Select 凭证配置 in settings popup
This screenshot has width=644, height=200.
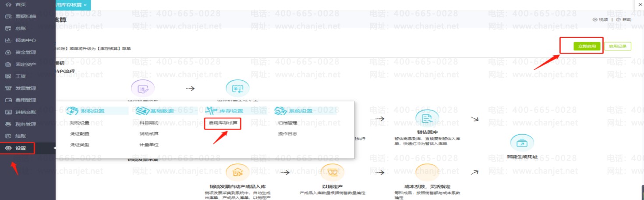pyautogui.click(x=80, y=134)
